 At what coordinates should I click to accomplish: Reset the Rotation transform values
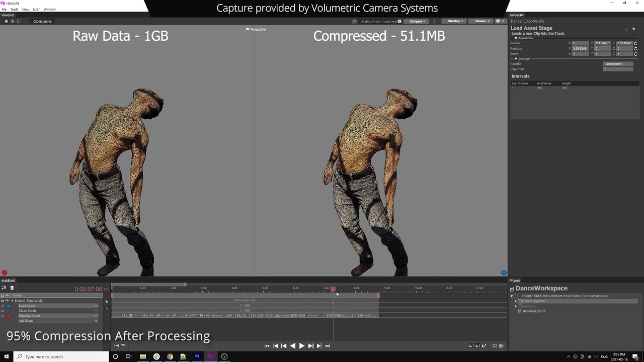click(635, 49)
